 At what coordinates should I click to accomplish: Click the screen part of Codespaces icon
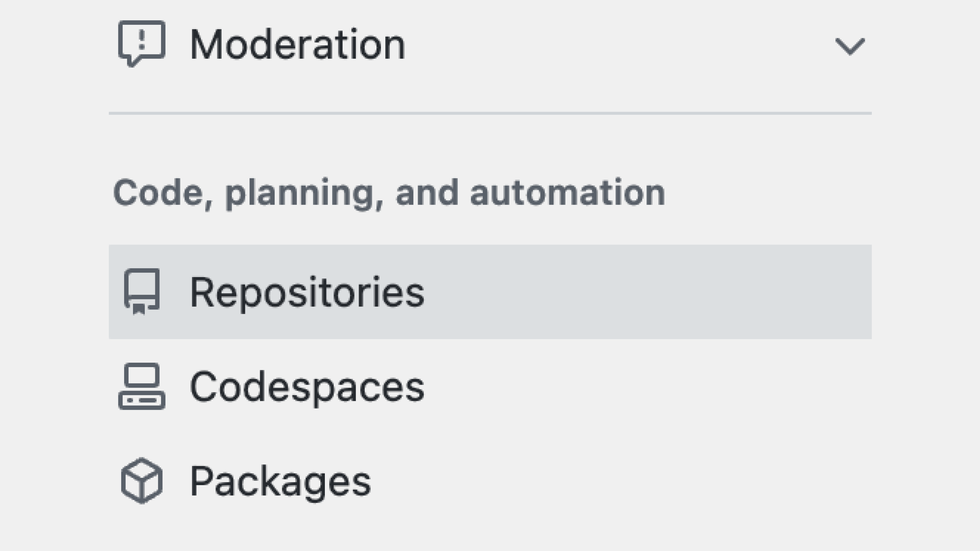(142, 374)
